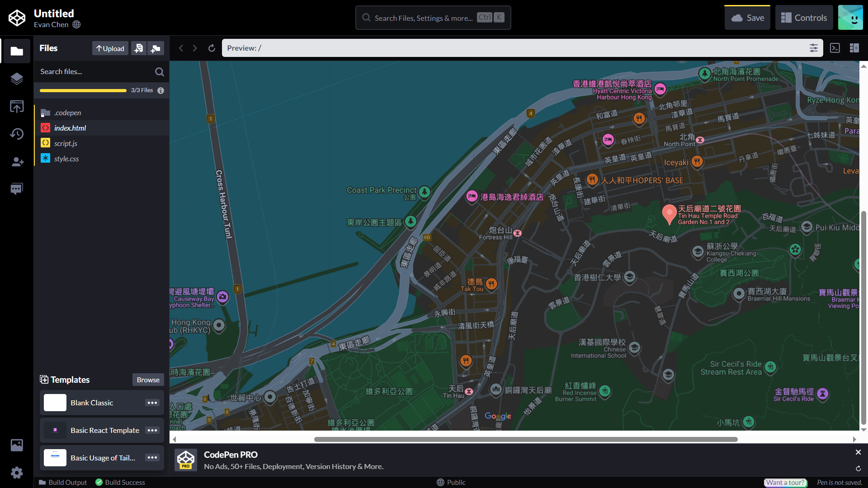Open the Controls panel
The width and height of the screenshot is (868, 488).
click(x=804, y=18)
